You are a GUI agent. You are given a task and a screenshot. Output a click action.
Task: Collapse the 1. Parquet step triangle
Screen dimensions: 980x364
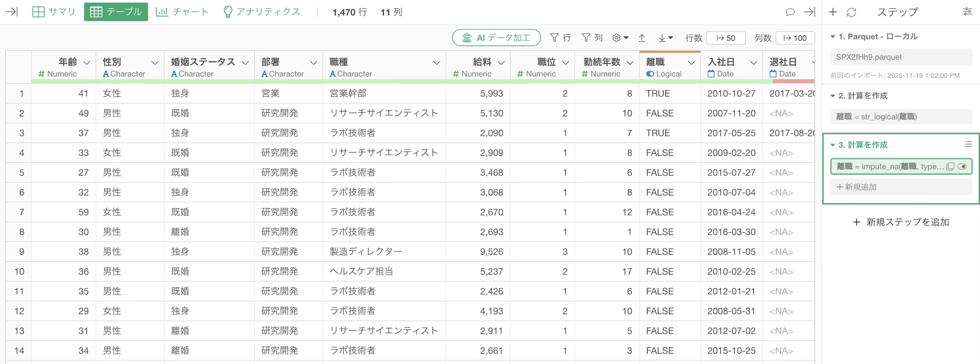[832, 37]
